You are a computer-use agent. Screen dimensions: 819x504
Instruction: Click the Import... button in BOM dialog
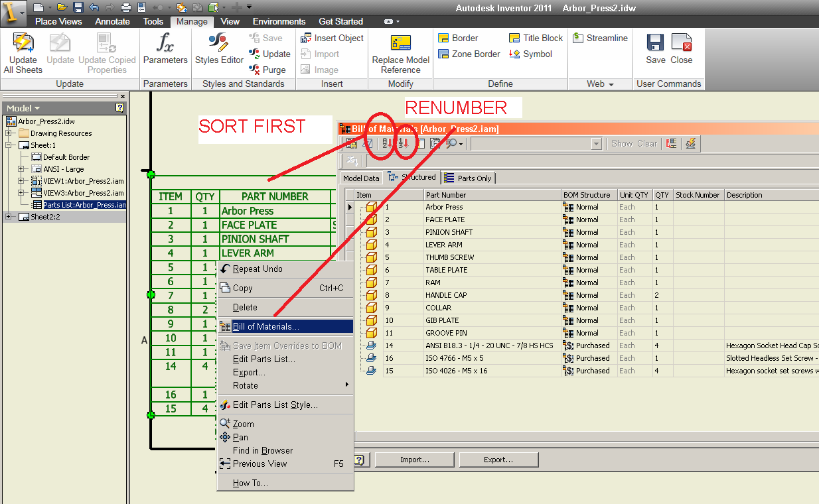click(x=414, y=460)
